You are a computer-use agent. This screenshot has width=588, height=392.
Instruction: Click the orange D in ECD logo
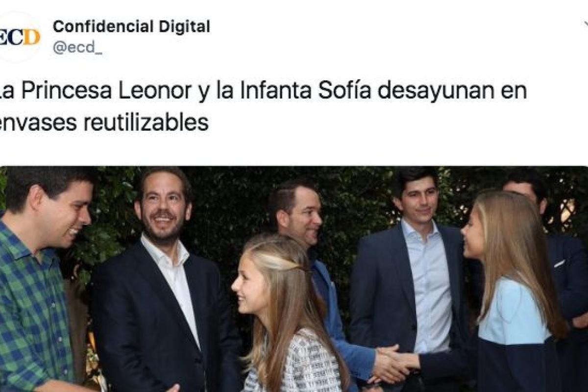tap(32, 37)
